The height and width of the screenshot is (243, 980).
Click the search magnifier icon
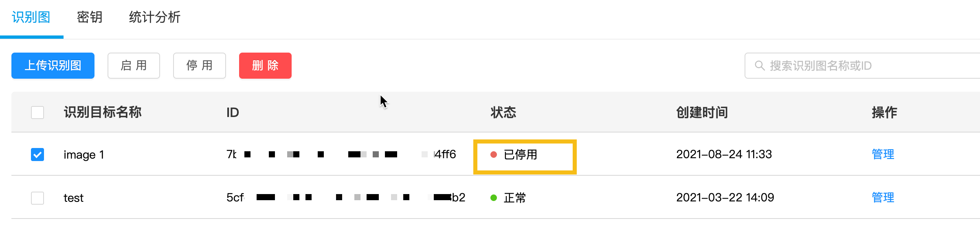pyautogui.click(x=759, y=66)
